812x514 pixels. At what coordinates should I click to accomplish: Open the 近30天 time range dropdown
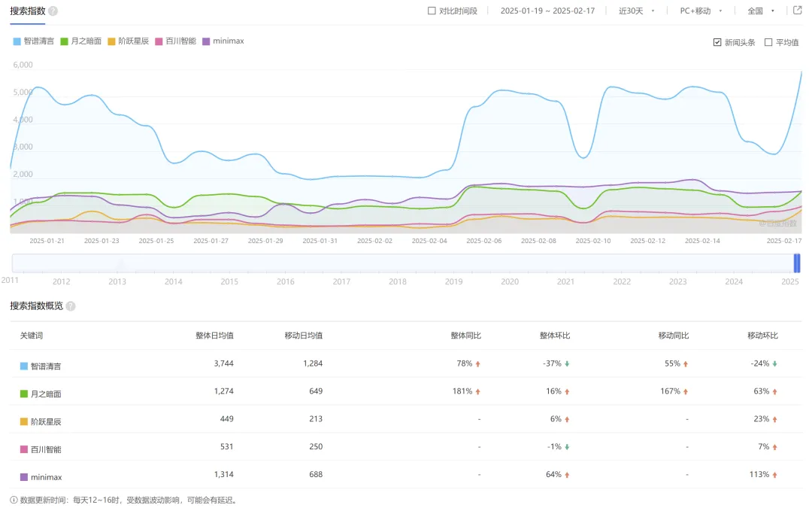[636, 11]
